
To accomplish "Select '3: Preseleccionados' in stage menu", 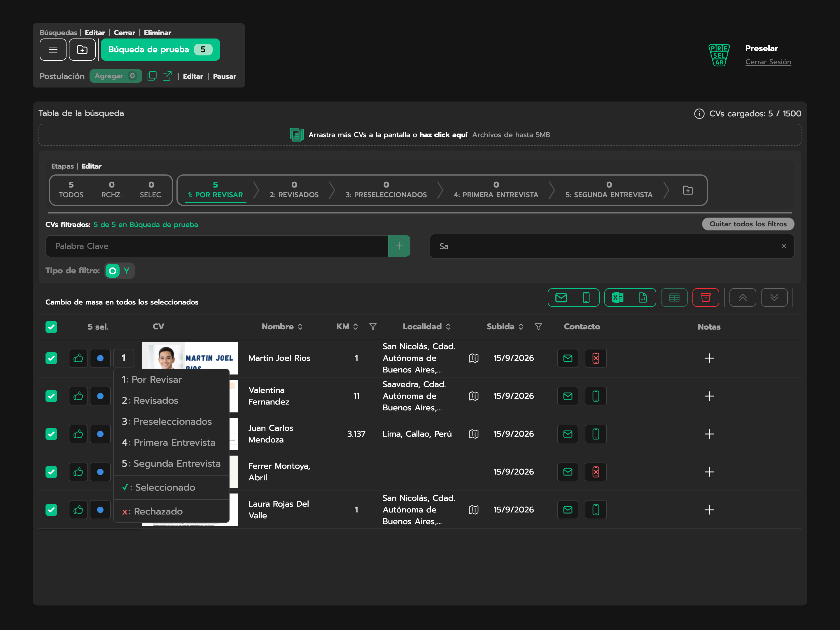I will [x=171, y=421].
